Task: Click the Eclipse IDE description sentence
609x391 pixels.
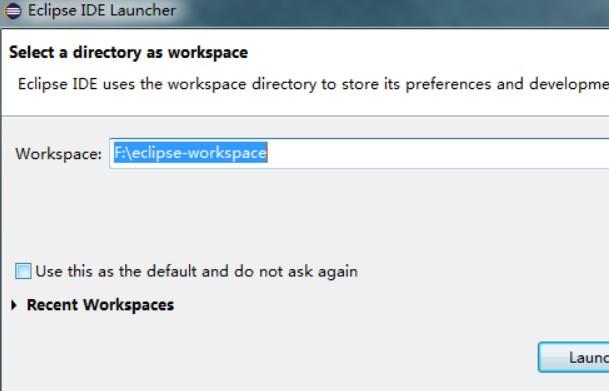Action: 313,84
